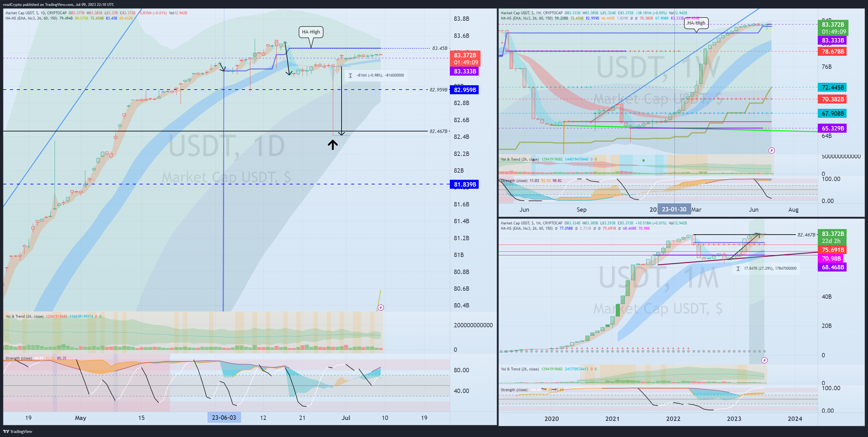Select the big black up arrow drawing on the daily chart
The height and width of the screenshot is (437, 868).
click(333, 145)
